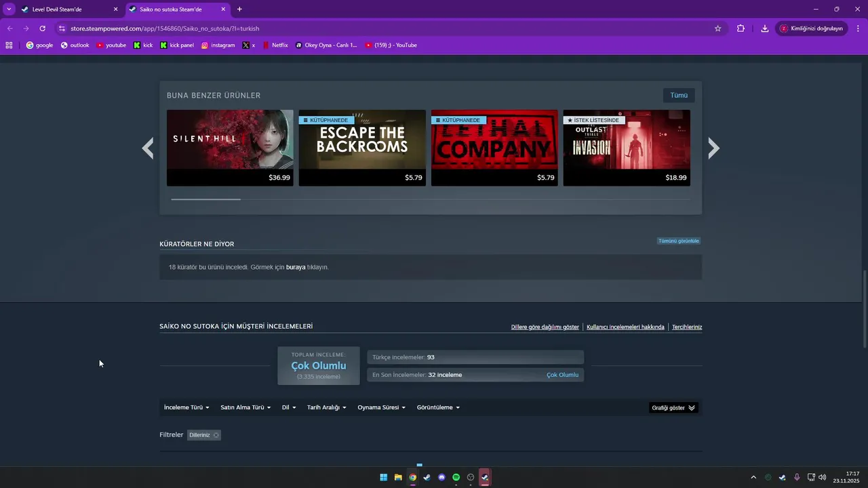Image resolution: width=868 pixels, height=488 pixels.
Task: Reload the current page
Action: (x=42, y=28)
